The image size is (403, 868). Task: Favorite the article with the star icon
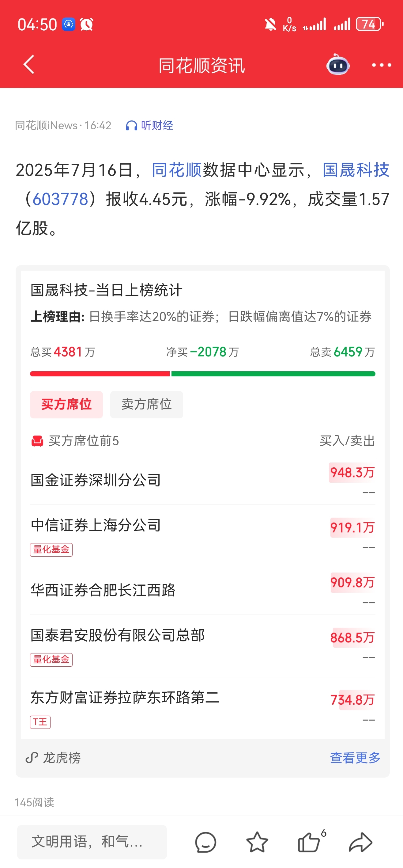[x=257, y=842]
